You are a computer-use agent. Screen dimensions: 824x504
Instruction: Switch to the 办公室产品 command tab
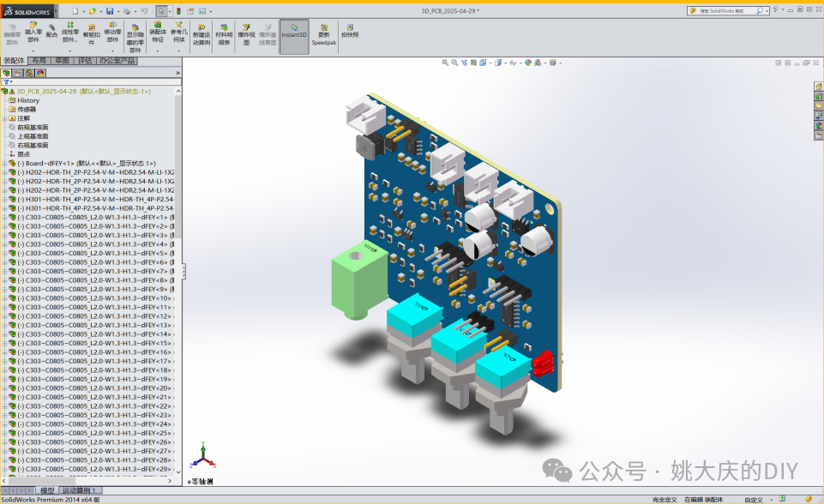pos(117,61)
